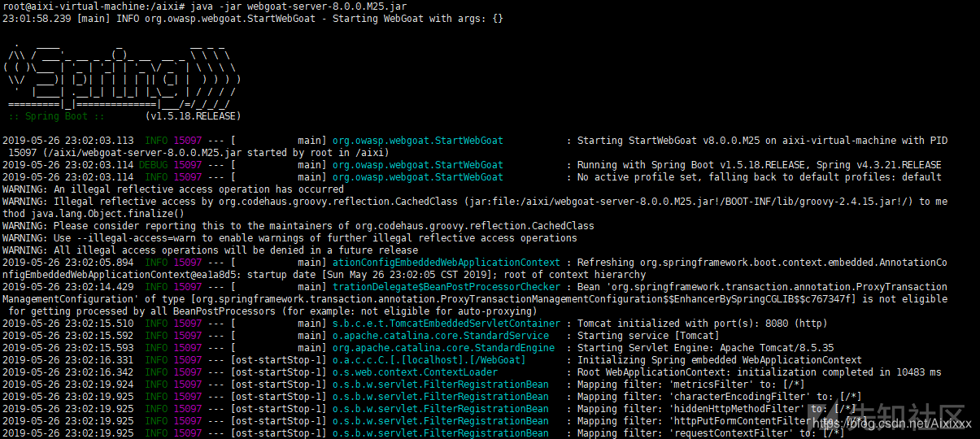This screenshot has height=439, width=980.
Task: Select the '(v1.5.18.RELEASE)' version text
Action: [x=192, y=116]
